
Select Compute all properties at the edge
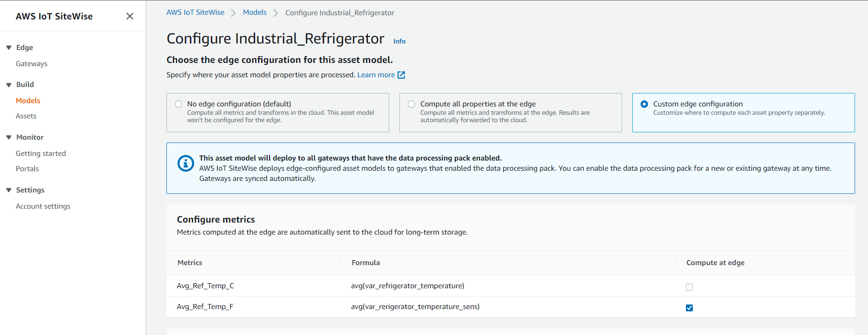pyautogui.click(x=411, y=104)
